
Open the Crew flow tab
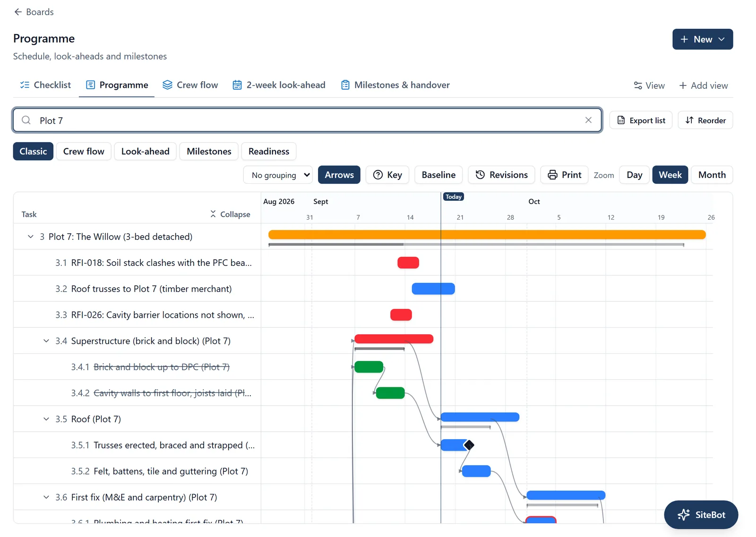click(x=190, y=85)
